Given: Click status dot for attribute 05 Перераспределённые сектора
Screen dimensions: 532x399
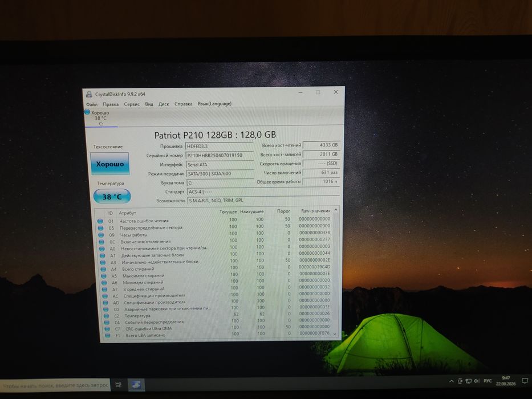Looking at the screenshot, I should coord(100,227).
